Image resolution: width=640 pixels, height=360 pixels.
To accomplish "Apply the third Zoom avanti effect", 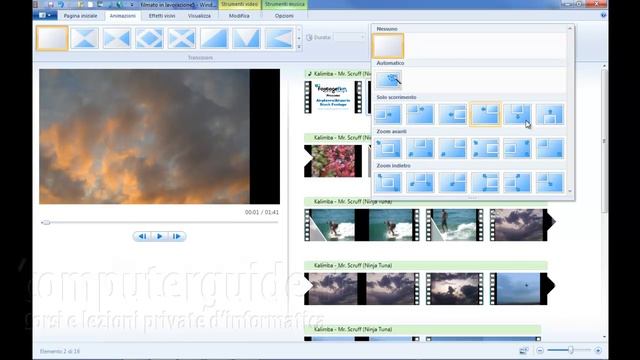I will coord(453,148).
